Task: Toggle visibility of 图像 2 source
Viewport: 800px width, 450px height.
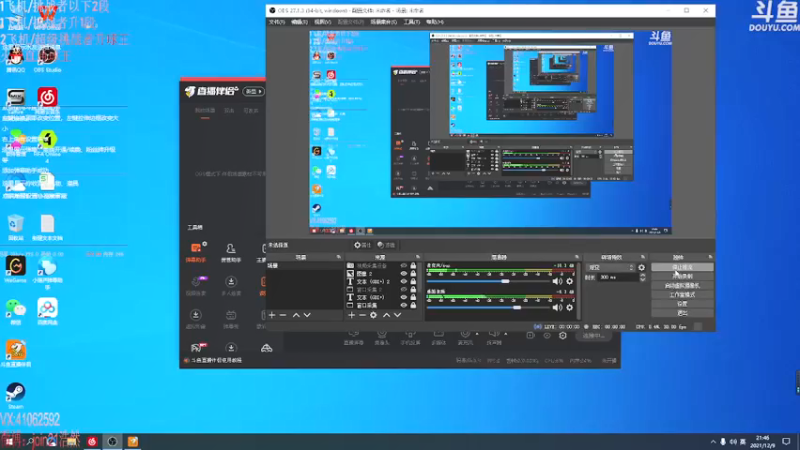Action: coord(404,273)
